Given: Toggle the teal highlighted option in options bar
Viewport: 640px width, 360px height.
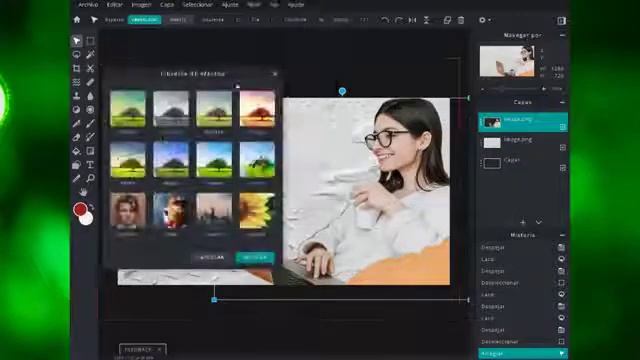Looking at the screenshot, I should 144,20.
